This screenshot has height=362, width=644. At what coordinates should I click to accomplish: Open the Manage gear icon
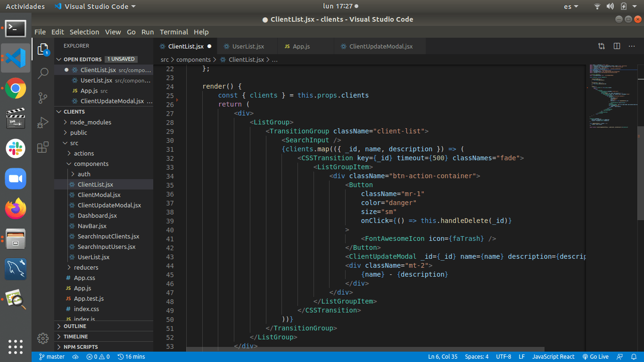43,338
